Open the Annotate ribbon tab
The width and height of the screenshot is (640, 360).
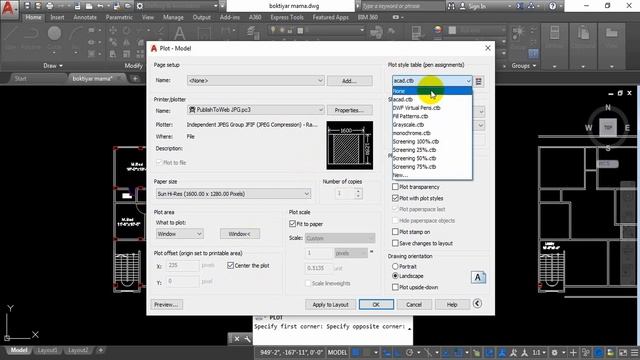pyautogui.click(x=85, y=17)
